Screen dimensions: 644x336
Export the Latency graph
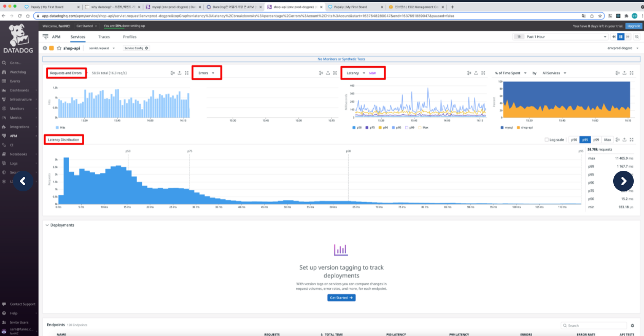[x=476, y=73]
